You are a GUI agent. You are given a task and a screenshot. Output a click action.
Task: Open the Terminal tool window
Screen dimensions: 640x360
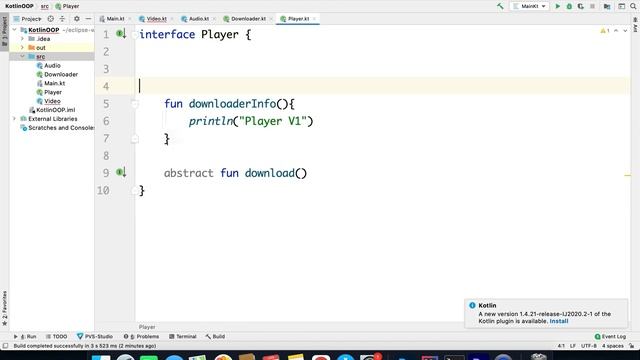pyautogui.click(x=183, y=336)
